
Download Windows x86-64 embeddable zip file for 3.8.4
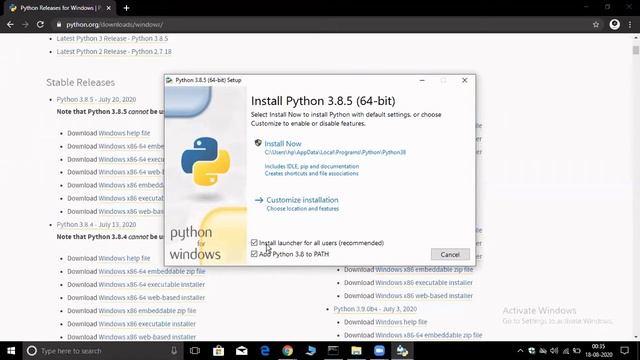pyautogui.click(x=152, y=271)
